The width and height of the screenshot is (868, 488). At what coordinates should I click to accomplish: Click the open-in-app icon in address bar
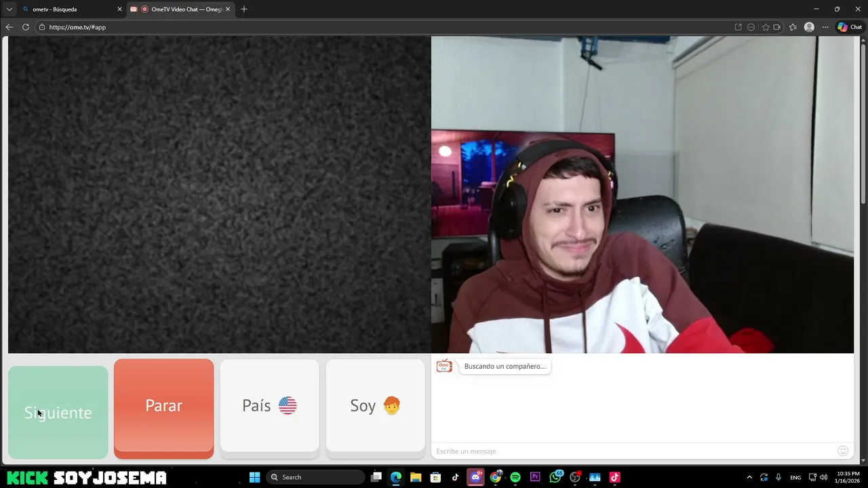(x=738, y=27)
